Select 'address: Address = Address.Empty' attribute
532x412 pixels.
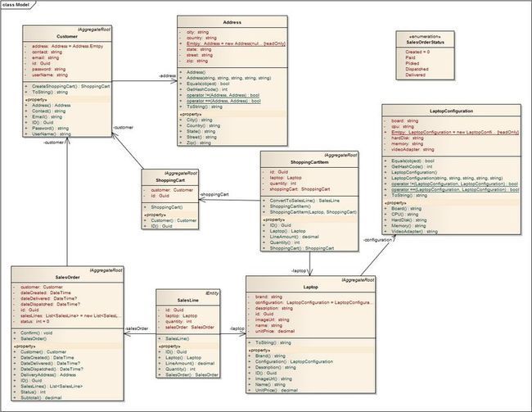(x=67, y=46)
